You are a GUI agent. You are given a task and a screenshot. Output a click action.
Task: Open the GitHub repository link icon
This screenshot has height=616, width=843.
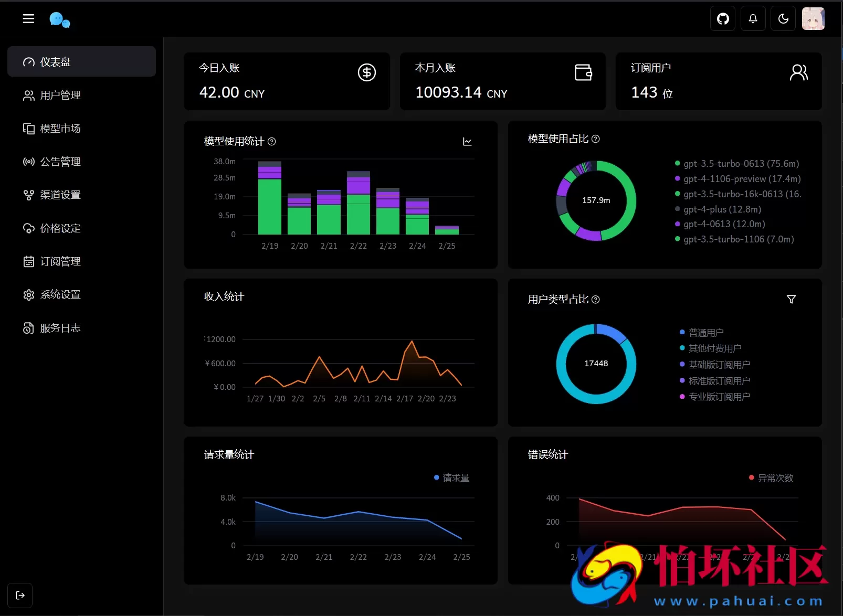pyautogui.click(x=723, y=19)
